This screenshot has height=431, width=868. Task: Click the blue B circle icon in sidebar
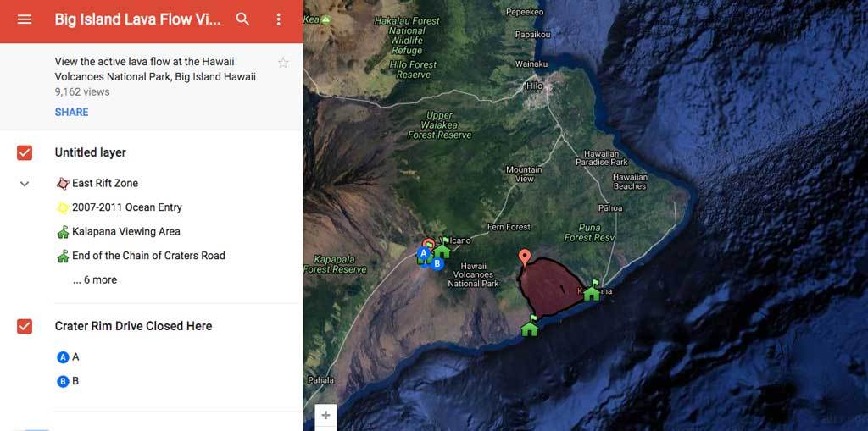coord(63,381)
